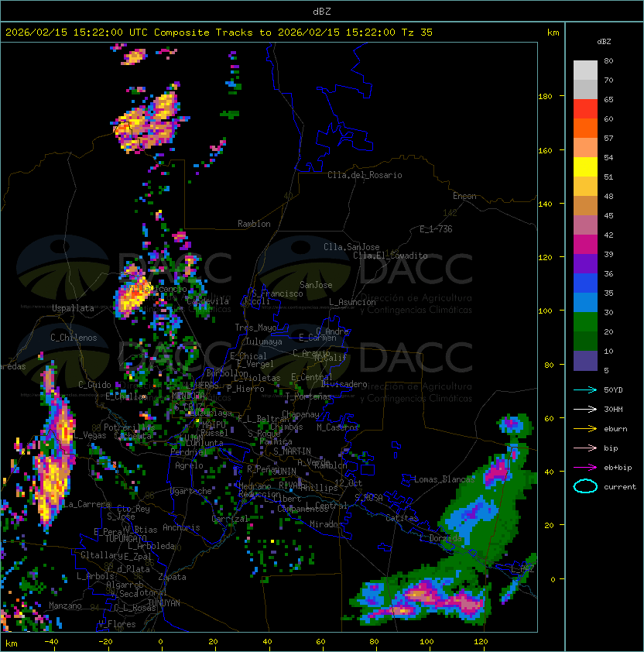Screen dimensions: 644x652
Task: Click the 'Divisadero' map label
Action: click(344, 384)
